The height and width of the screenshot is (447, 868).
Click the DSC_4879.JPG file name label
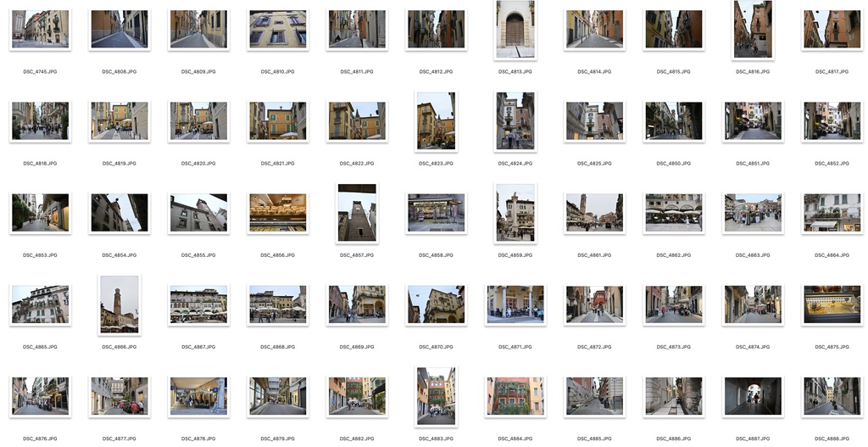tap(277, 439)
